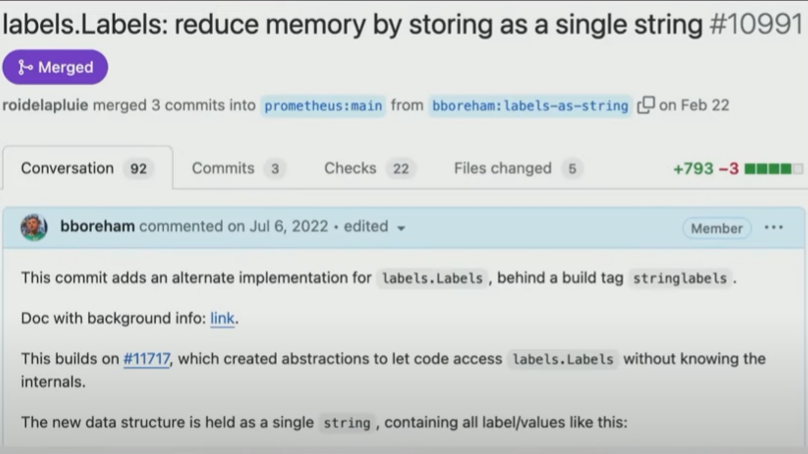Expand the edited history dropdown arrow
This screenshot has height=454, width=808.
tap(401, 228)
